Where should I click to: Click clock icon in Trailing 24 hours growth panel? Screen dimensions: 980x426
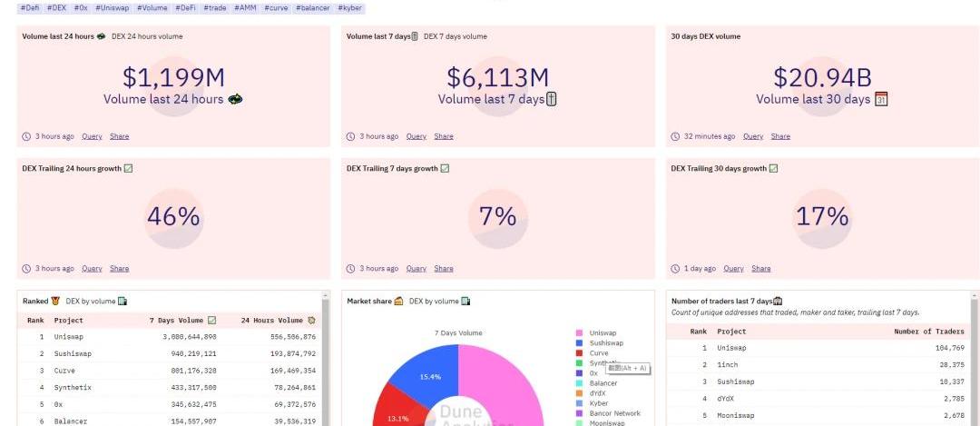point(26,269)
